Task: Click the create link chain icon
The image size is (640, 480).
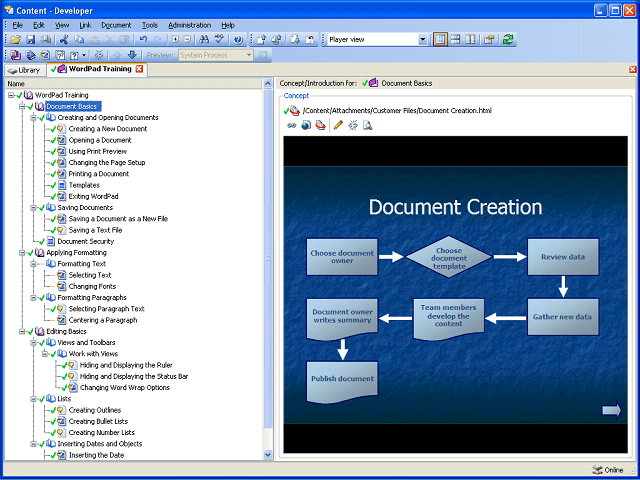Action: click(292, 125)
